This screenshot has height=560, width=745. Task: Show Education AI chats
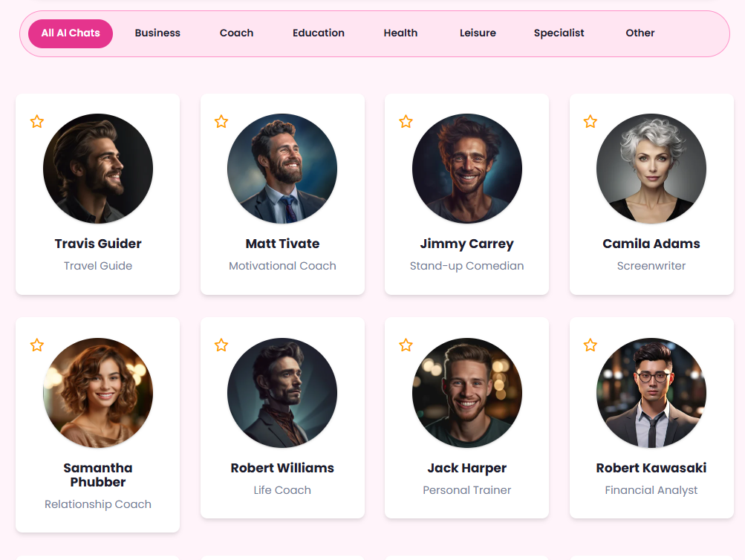[x=319, y=33]
